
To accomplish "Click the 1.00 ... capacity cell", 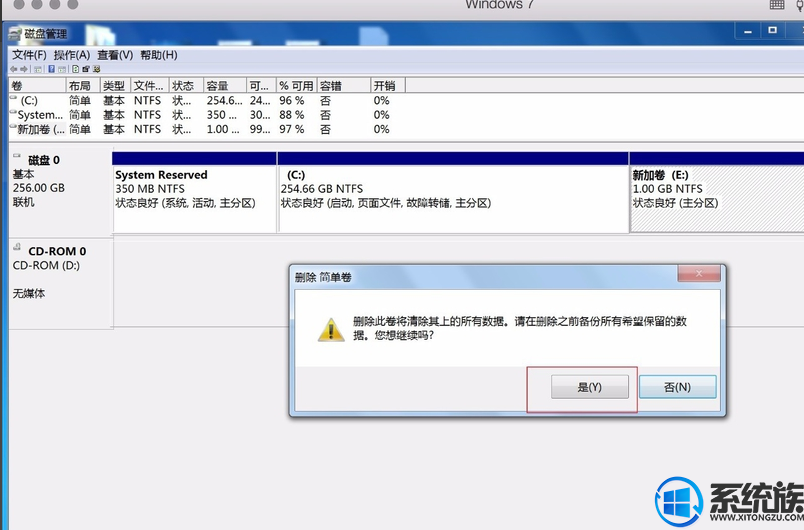I will coord(223,129).
